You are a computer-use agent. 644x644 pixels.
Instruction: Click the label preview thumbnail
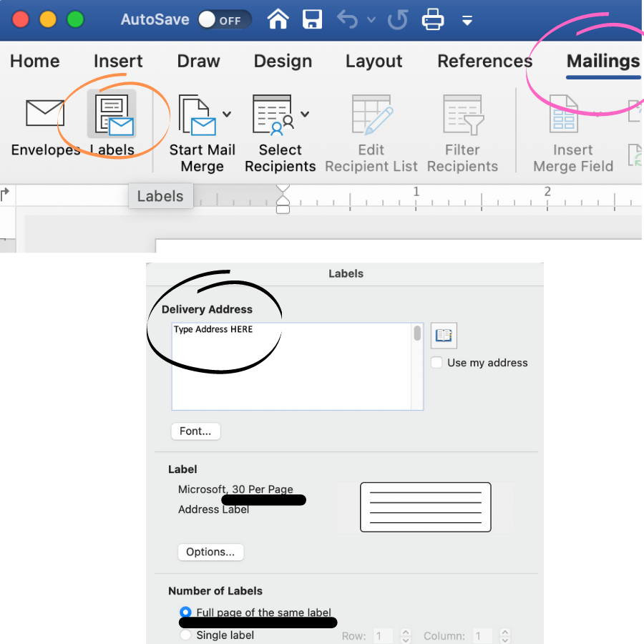[x=426, y=507]
